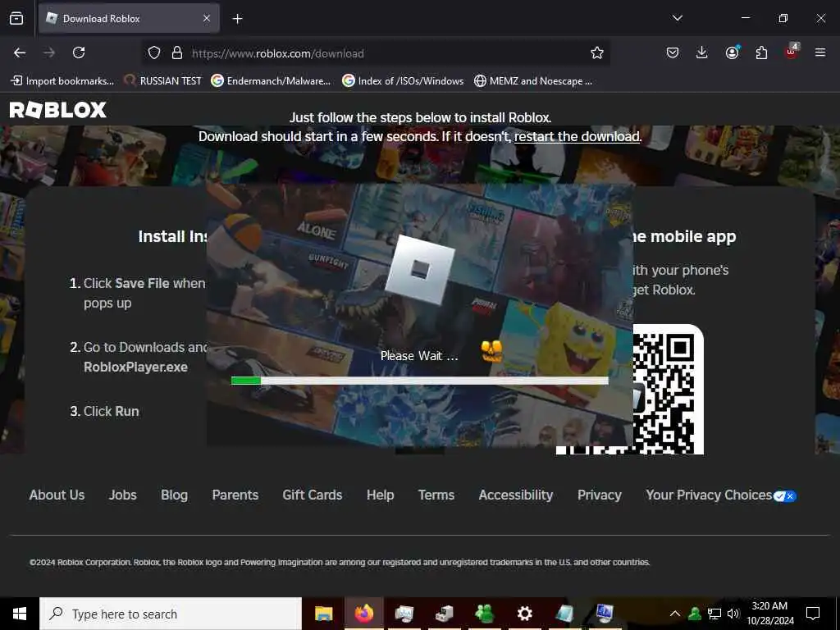
Task: Open Terms footer link
Action: point(436,495)
